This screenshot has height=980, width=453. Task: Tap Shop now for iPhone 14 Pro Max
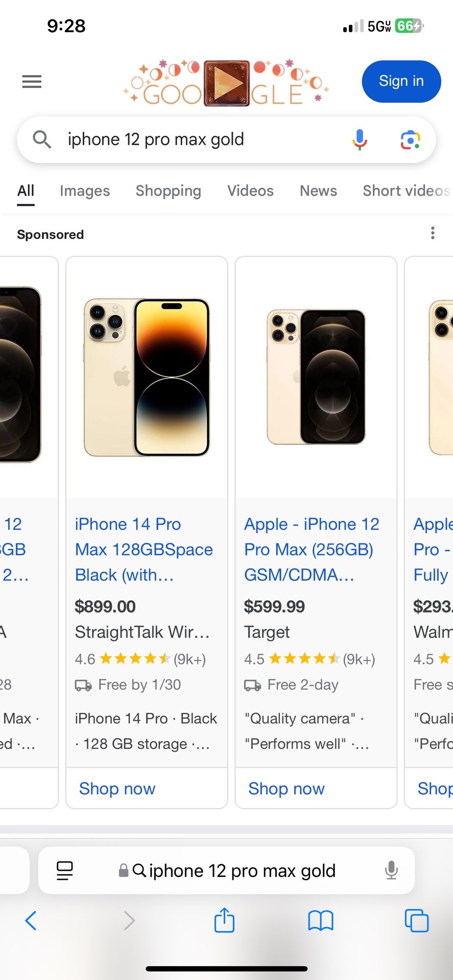click(117, 789)
